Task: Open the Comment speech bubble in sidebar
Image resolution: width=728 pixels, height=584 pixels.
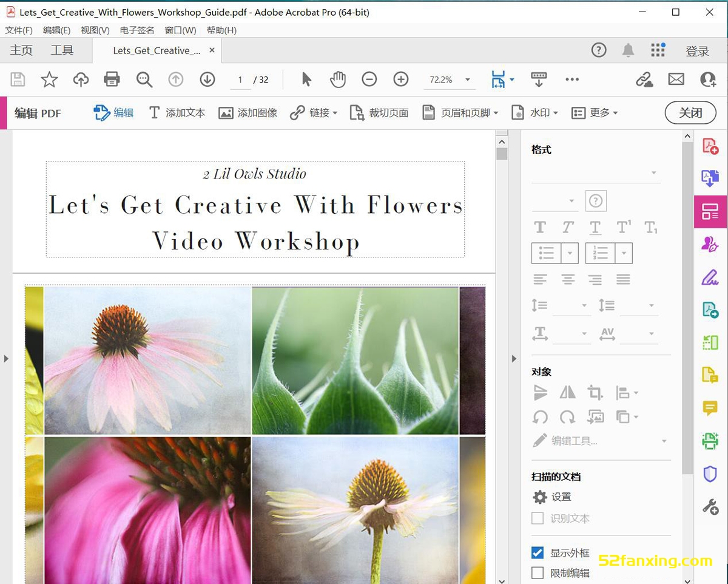Action: [x=710, y=408]
